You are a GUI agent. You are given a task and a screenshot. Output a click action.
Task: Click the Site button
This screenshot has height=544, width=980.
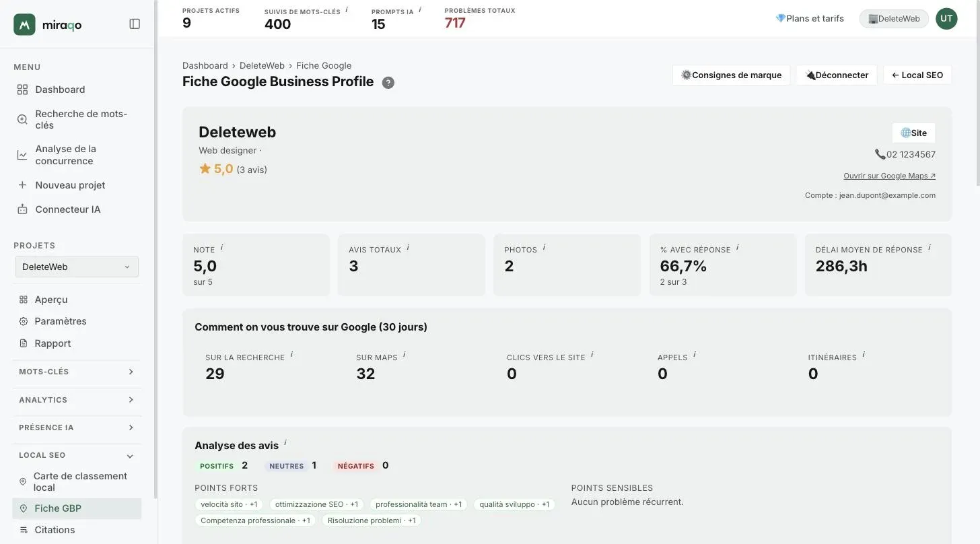913,133
